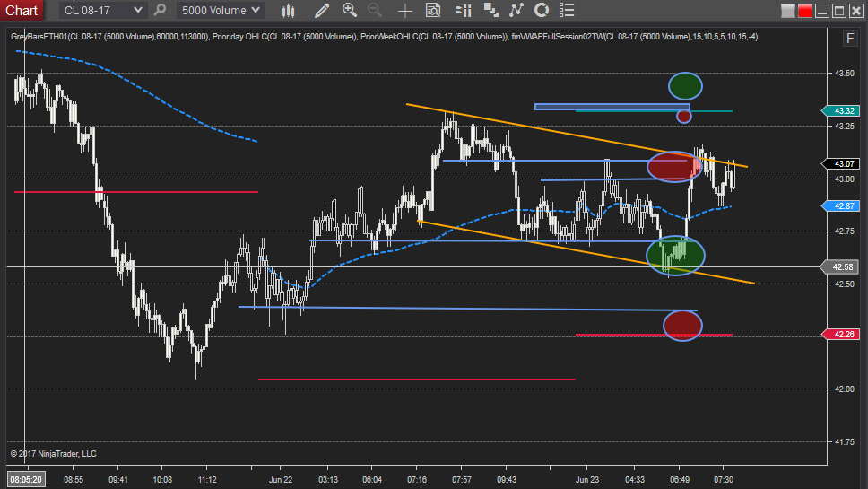Click the 09:43 time axis label
Image resolution: width=868 pixels, height=489 pixels.
pyautogui.click(x=507, y=480)
